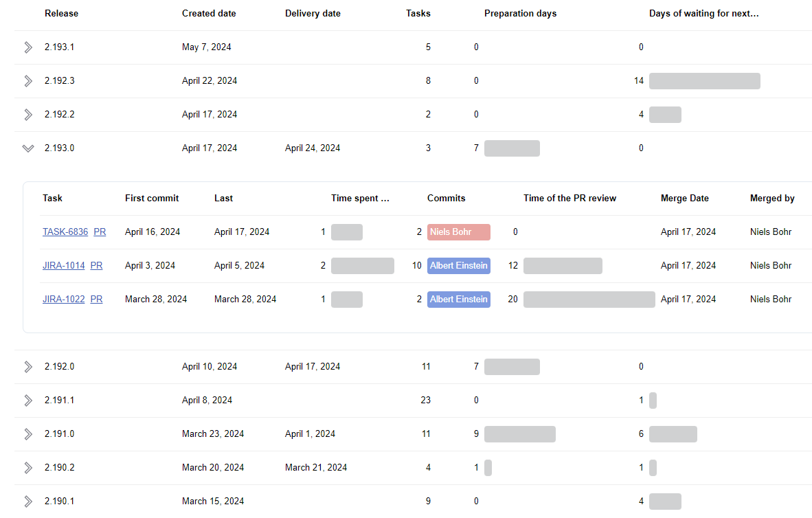Viewport: 812px width, 518px height.
Task: Open the JIRA-1022 task link
Action: coord(63,300)
